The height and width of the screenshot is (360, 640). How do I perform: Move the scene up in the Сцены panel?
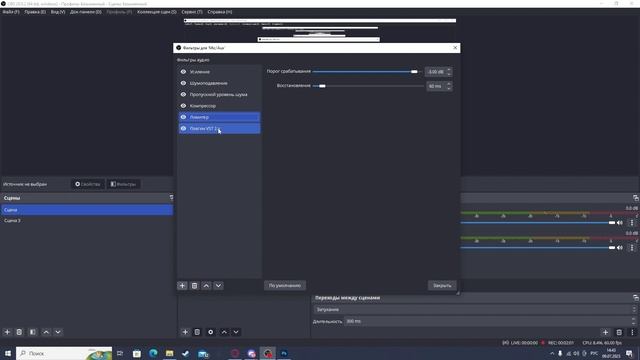point(46,332)
